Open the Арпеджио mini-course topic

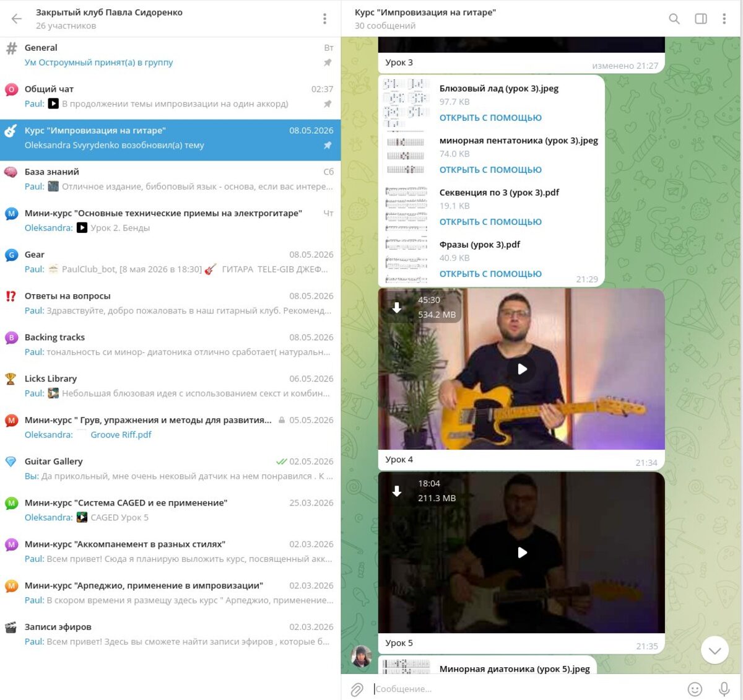[170, 593]
